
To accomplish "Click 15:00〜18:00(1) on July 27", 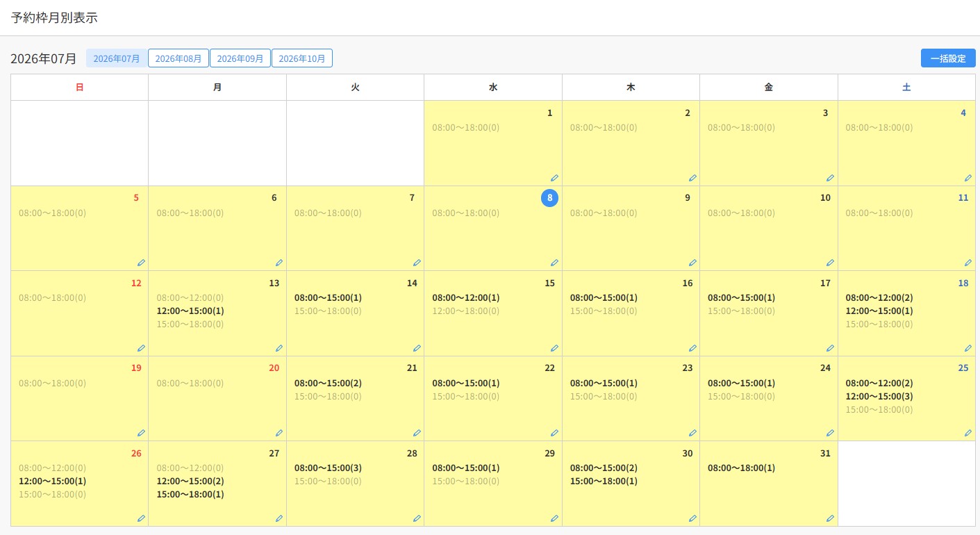I will (x=190, y=494).
